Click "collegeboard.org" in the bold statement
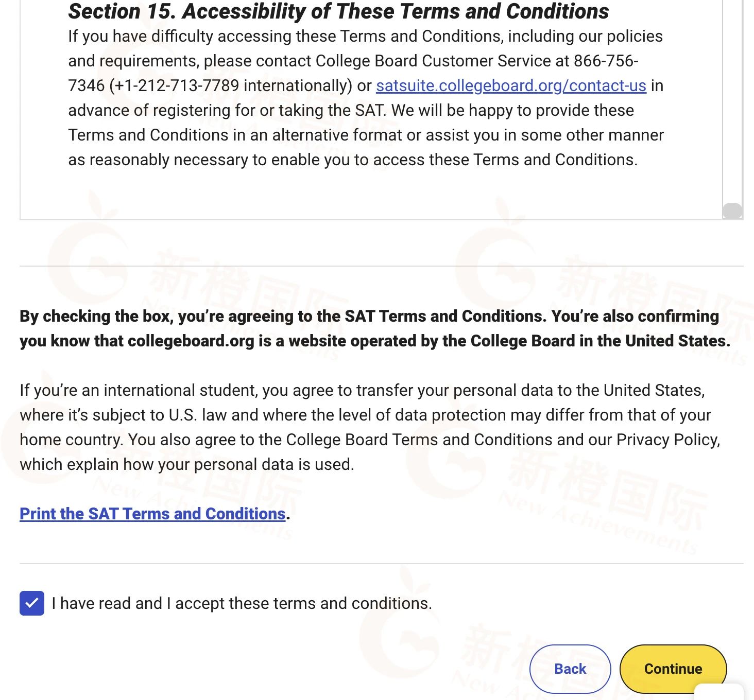The width and height of the screenshot is (754, 700). tap(191, 341)
